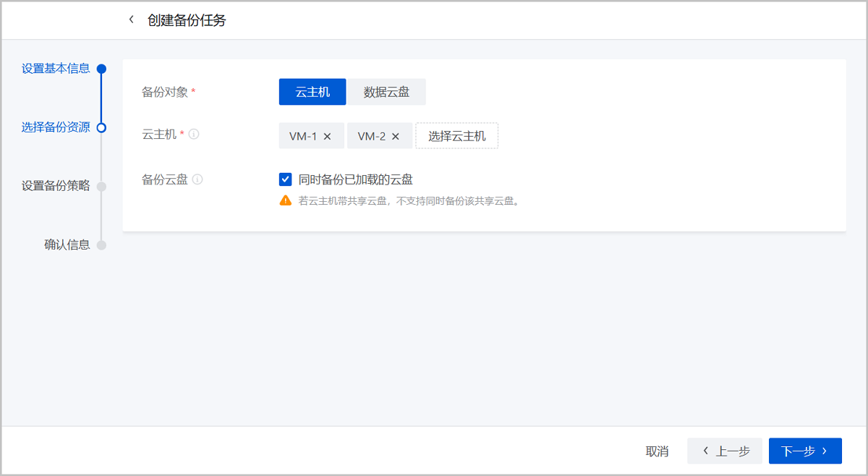Go to 设置基本信息 step
Screen dimensions: 868x476
click(x=56, y=69)
